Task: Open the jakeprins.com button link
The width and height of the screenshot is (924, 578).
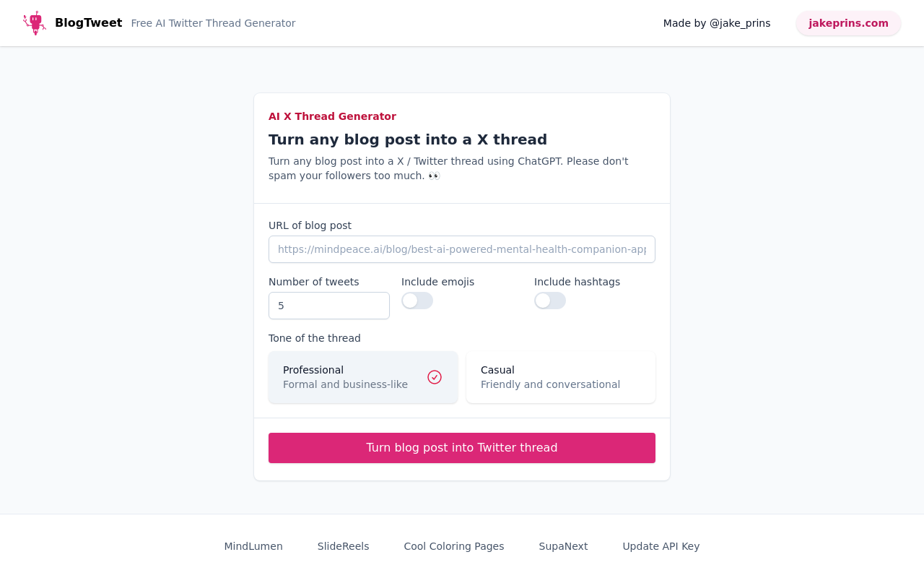Action: coord(848,23)
